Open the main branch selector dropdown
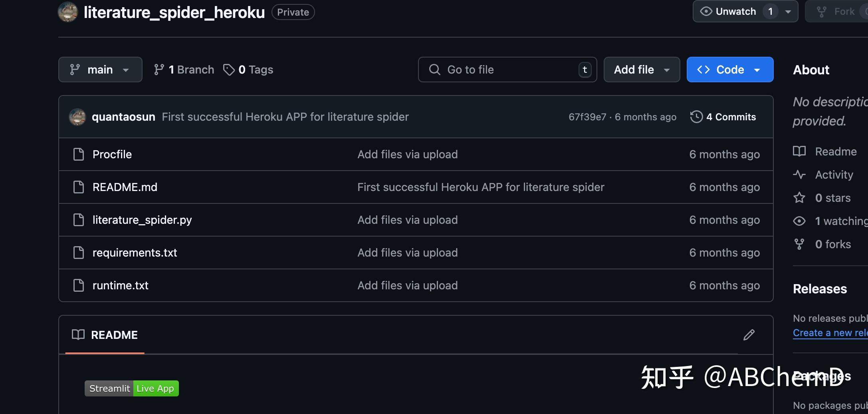Screen dimensions: 868x414 tap(100, 70)
